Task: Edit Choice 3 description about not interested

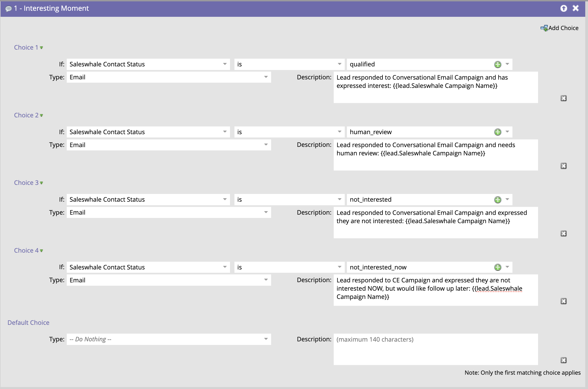Action: click(436, 223)
